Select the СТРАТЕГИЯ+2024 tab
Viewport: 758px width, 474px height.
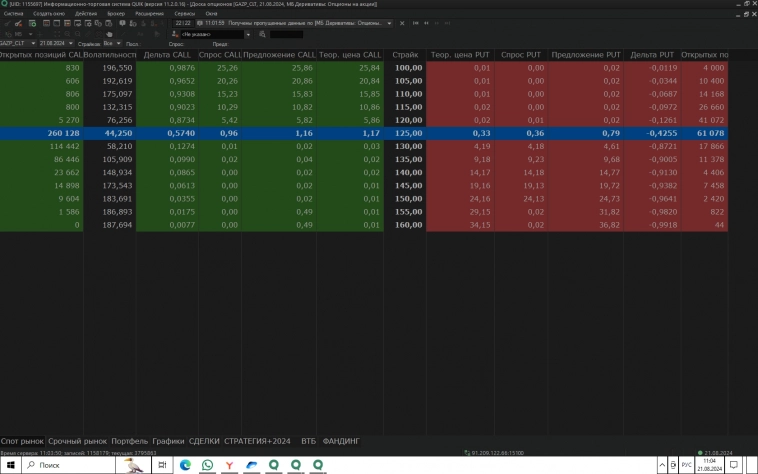point(257,441)
